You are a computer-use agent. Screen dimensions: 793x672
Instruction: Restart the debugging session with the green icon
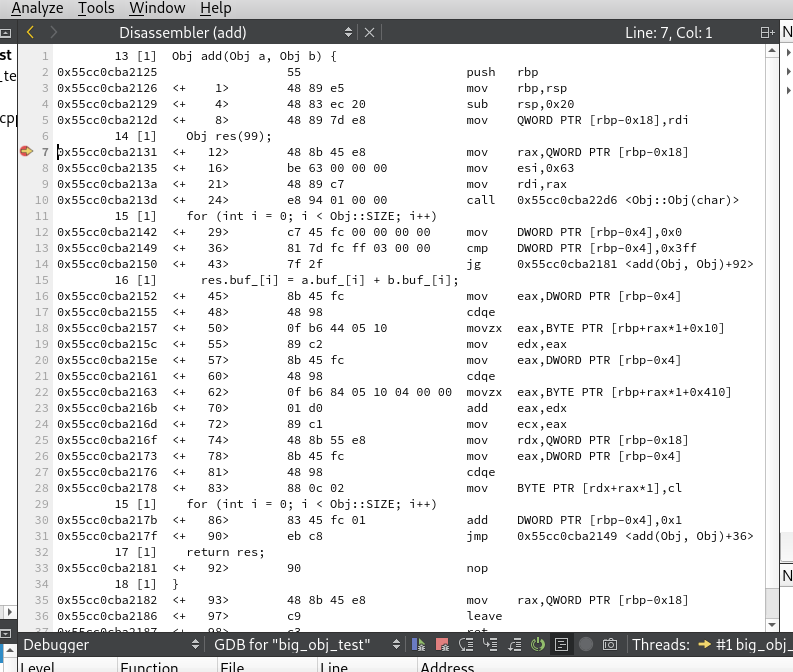point(538,645)
